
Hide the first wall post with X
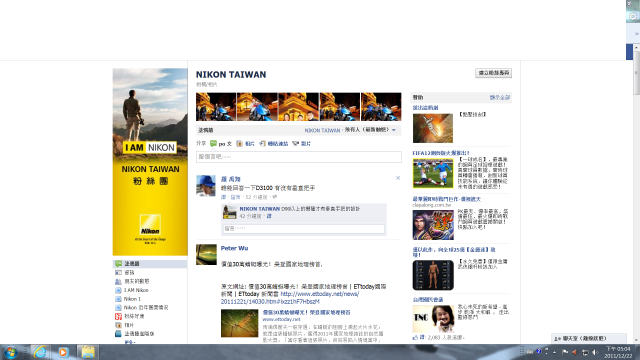click(398, 178)
